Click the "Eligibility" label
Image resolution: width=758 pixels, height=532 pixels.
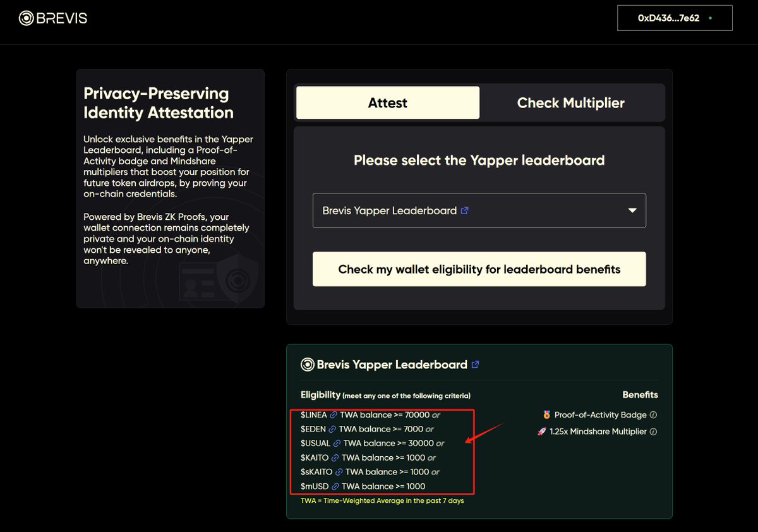(320, 395)
